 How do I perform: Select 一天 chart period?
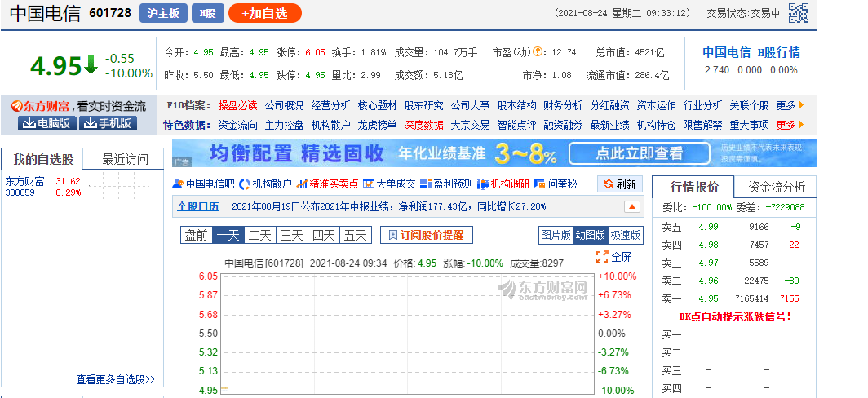pyautogui.click(x=228, y=235)
